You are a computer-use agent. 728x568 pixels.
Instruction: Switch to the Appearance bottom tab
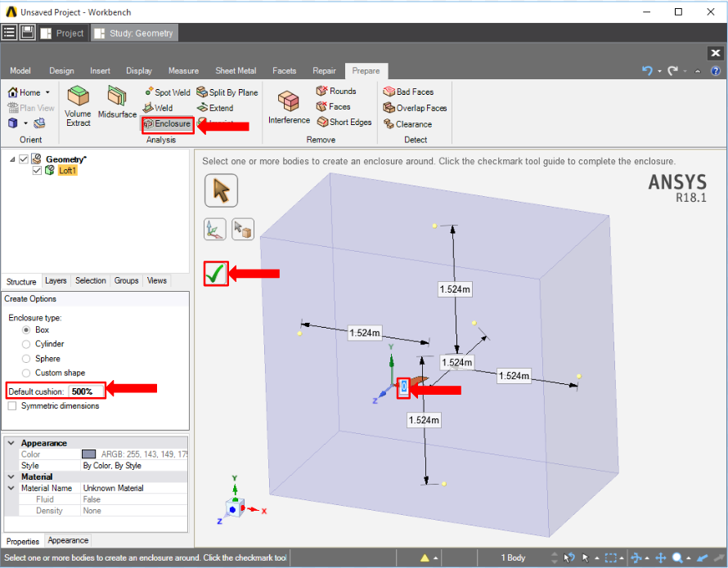click(x=68, y=540)
